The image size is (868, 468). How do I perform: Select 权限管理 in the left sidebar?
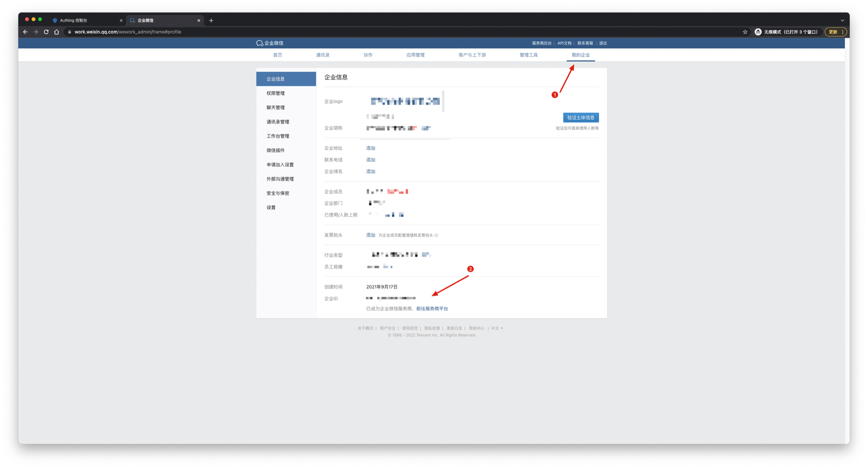[276, 94]
